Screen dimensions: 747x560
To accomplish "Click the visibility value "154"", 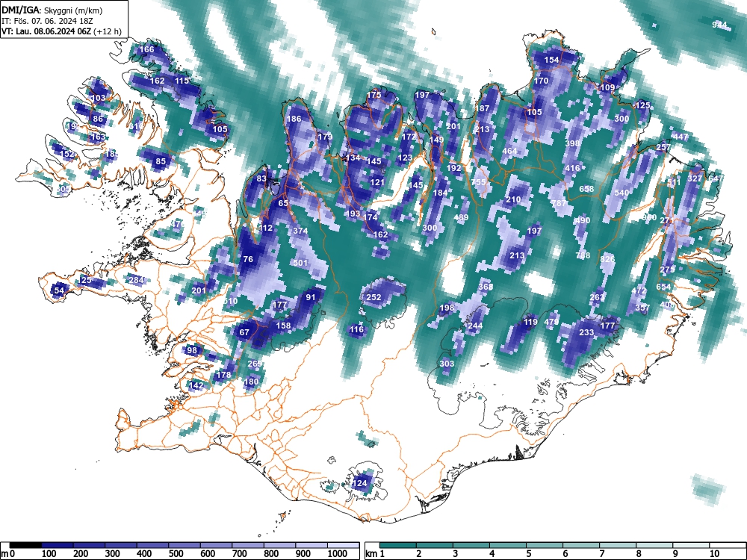I will point(552,60).
